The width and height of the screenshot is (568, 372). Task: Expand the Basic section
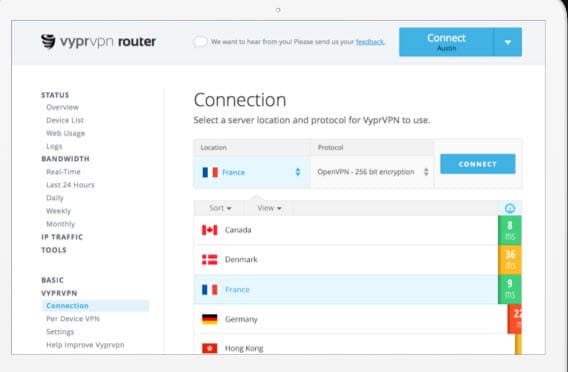click(53, 280)
